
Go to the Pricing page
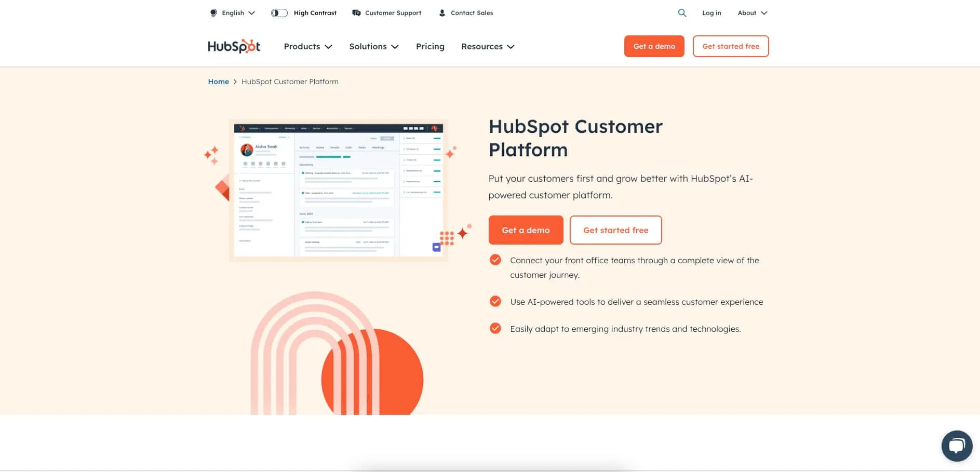pos(430,46)
